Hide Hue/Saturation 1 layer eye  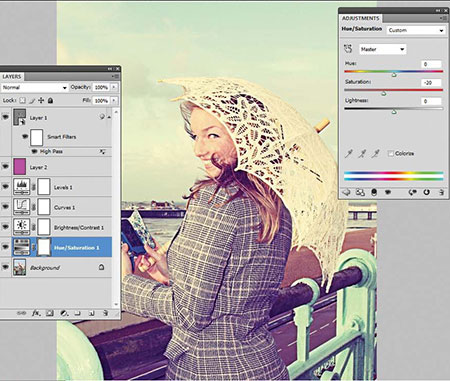5,247
